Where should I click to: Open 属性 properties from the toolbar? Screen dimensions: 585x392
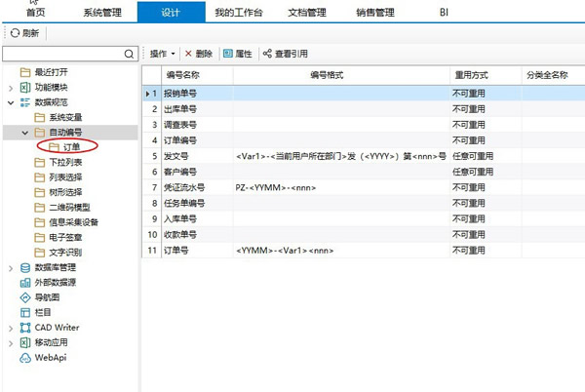[228, 53]
